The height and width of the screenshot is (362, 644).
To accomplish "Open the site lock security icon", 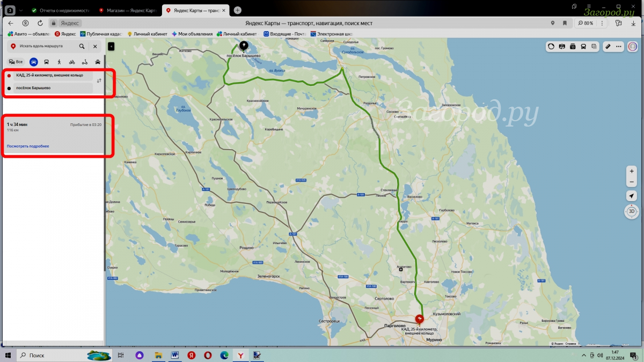I will point(53,23).
